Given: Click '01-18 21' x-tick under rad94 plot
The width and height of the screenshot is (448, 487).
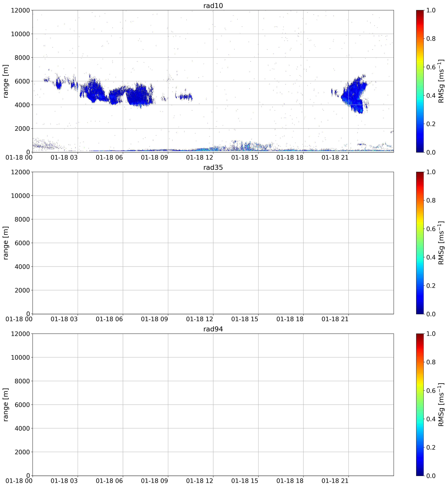Looking at the screenshot, I should tap(335, 481).
